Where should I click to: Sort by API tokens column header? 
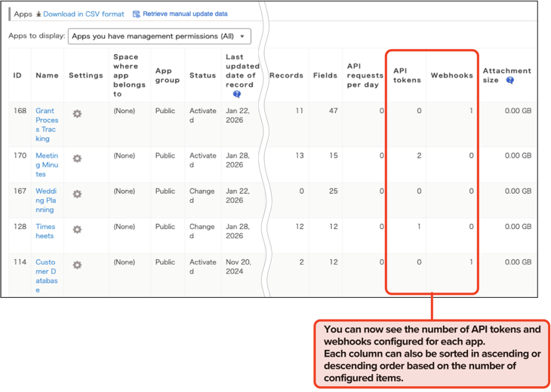click(x=405, y=75)
